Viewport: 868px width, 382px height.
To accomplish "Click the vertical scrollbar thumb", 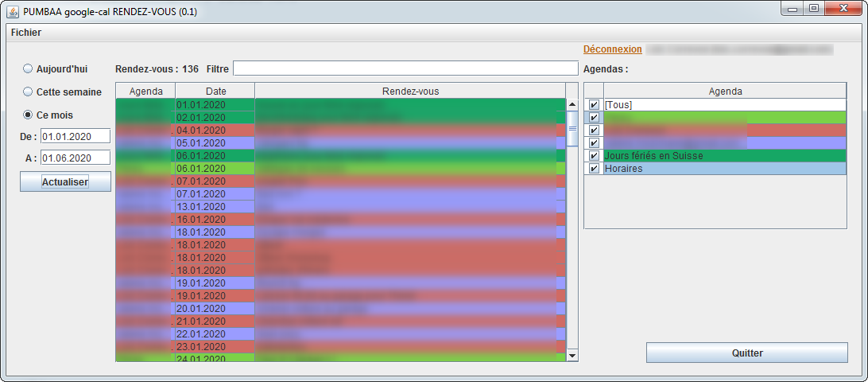I will click(x=572, y=128).
